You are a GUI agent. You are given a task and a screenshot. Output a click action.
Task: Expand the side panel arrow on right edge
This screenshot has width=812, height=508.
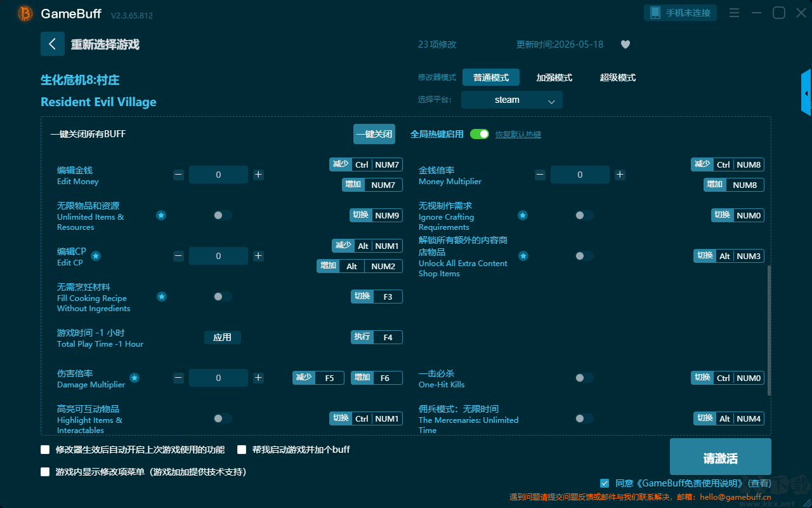(806, 93)
